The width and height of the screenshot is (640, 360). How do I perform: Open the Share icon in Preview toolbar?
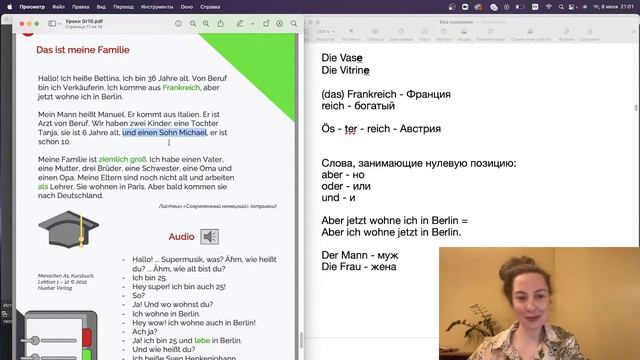[220, 24]
